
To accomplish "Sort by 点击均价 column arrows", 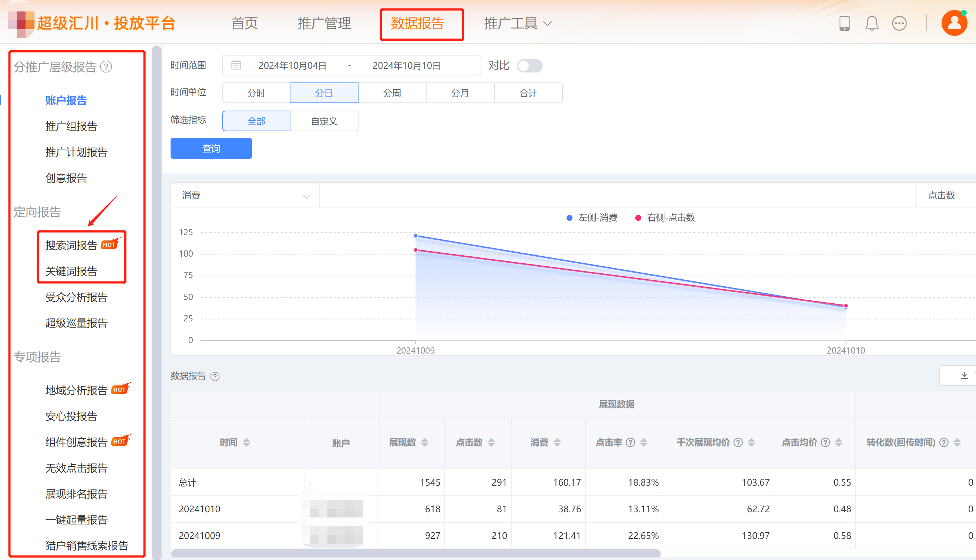I will (x=839, y=443).
